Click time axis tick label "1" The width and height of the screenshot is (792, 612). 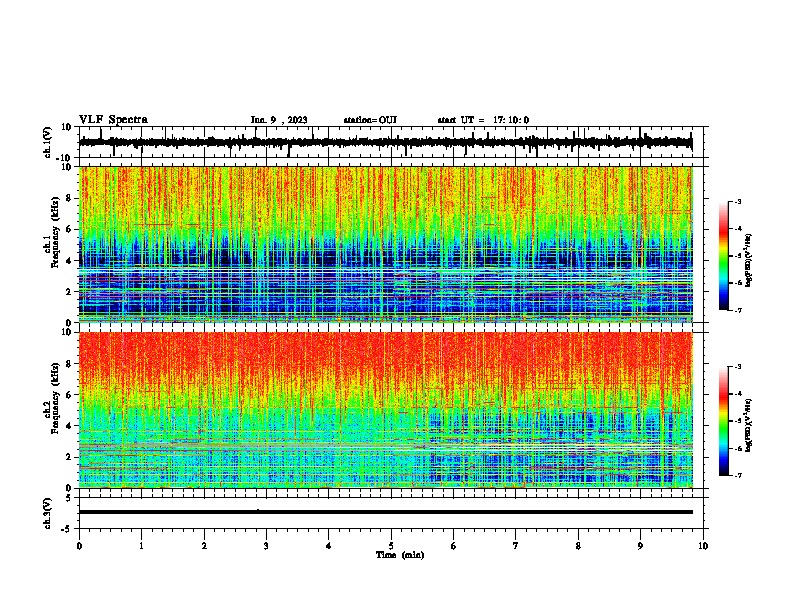click(142, 546)
